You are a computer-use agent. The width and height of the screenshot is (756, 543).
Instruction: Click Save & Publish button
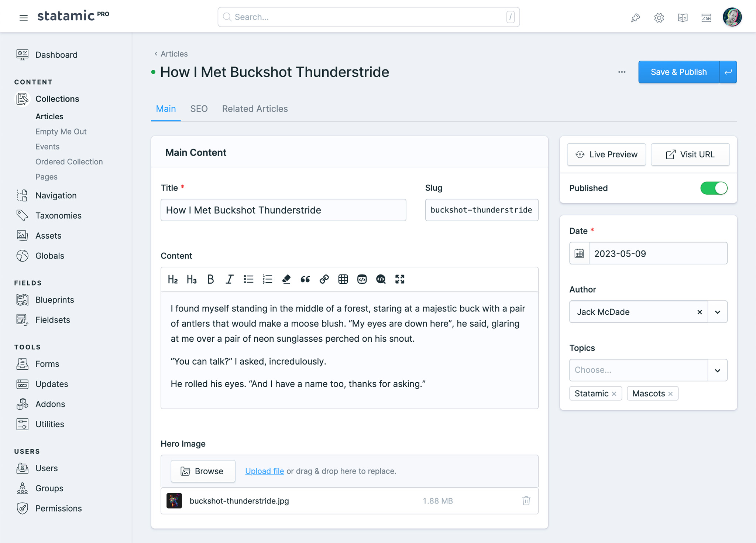tap(678, 72)
